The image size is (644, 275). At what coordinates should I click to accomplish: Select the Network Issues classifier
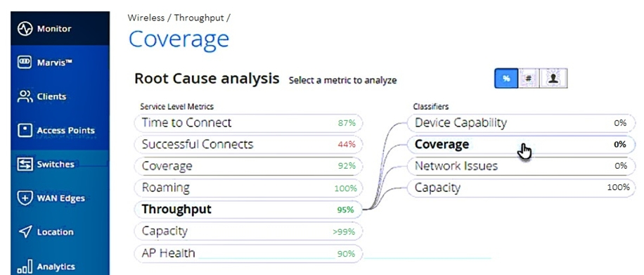pyautogui.click(x=521, y=166)
